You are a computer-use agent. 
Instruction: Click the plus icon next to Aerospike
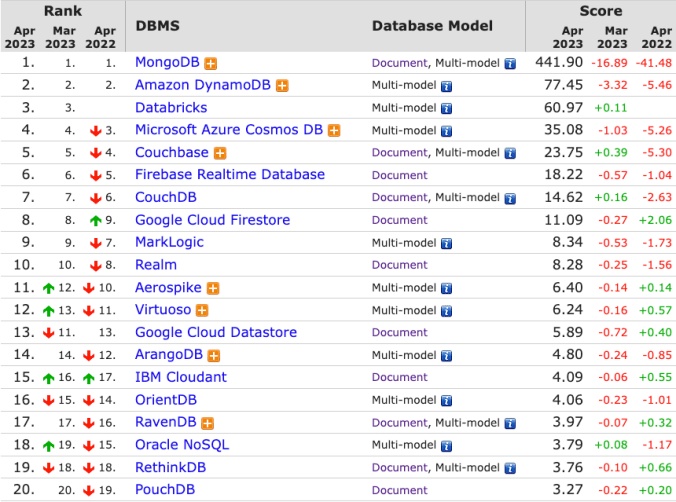(x=213, y=288)
